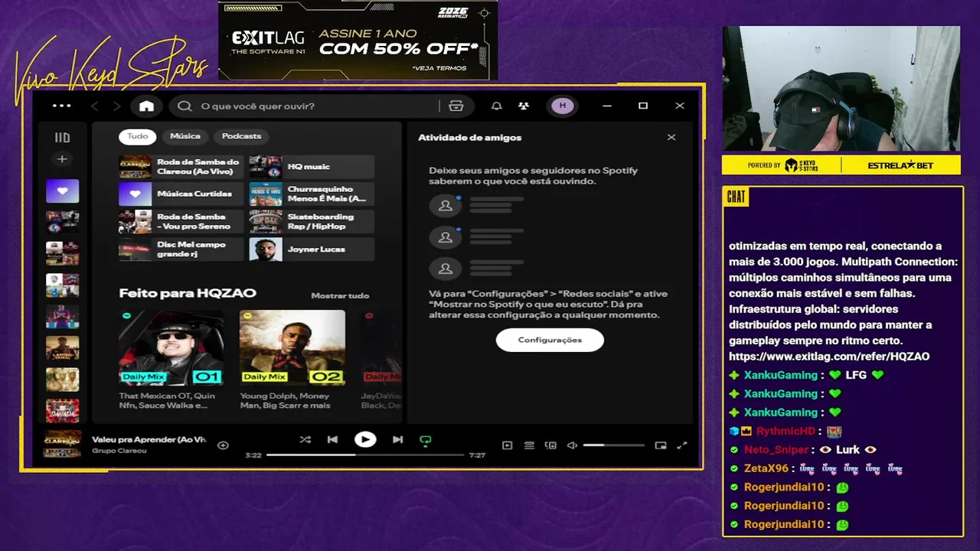This screenshot has height=551, width=980.
Task: Click username 'RythmicHD' in chat
Action: pos(786,432)
